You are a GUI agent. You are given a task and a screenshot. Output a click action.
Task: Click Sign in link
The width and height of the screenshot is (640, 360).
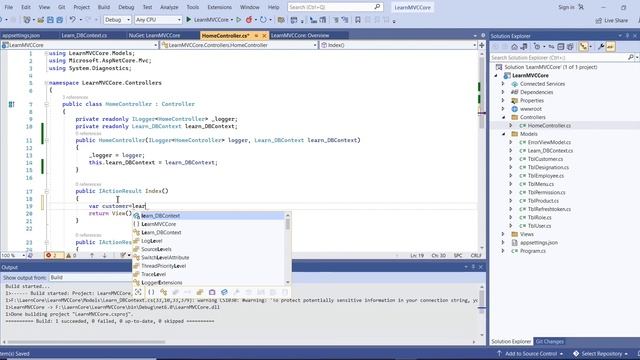(x=566, y=7)
